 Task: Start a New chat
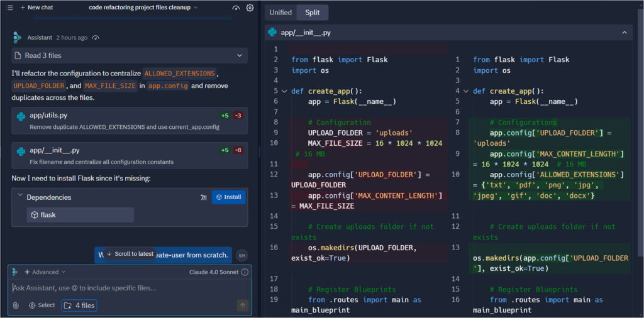[x=36, y=8]
